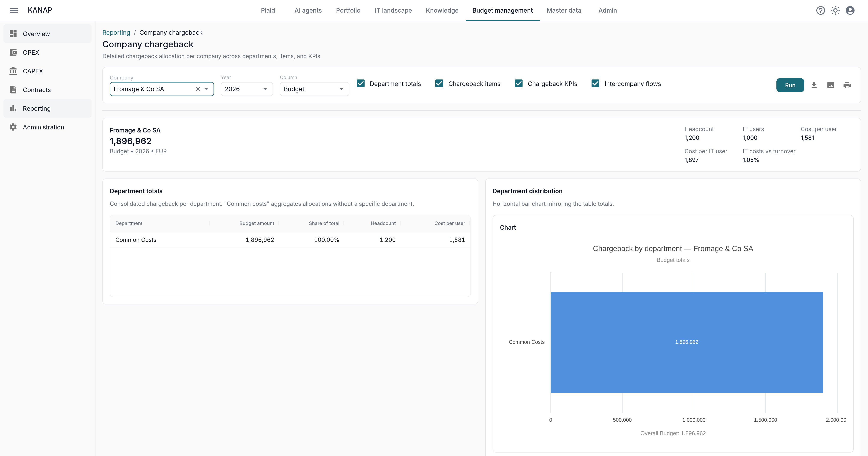
Task: Download the report via download icon
Action: [x=814, y=85]
